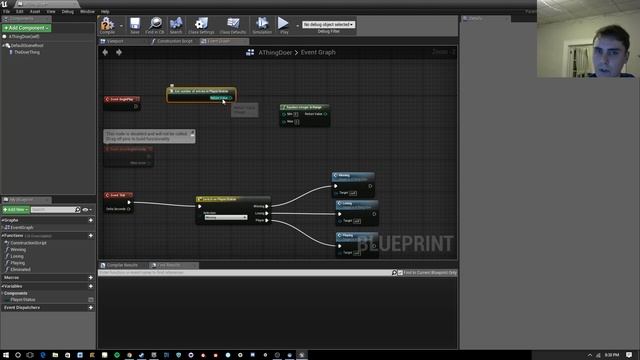Switch to the Construction Script tab
640x360 pixels.
point(174,41)
